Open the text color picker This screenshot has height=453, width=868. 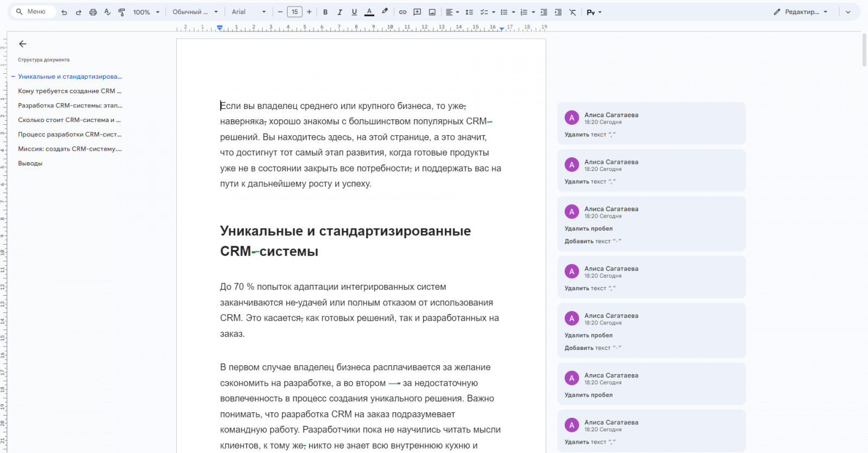click(369, 12)
